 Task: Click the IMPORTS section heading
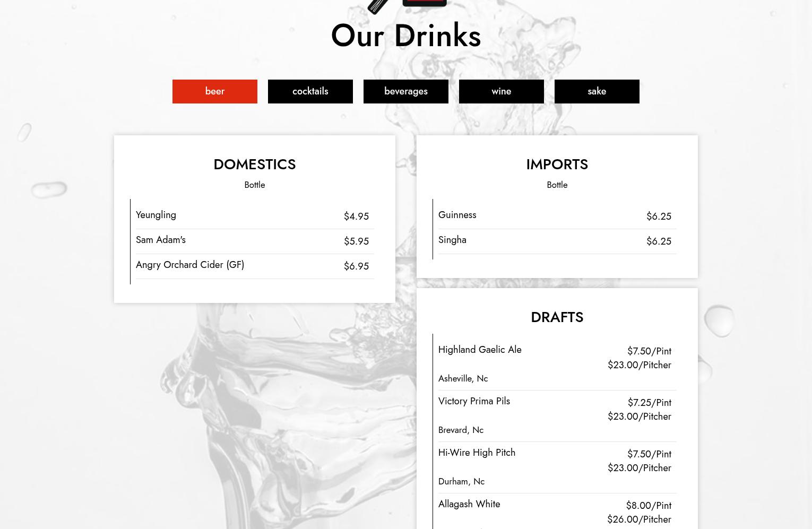557,164
